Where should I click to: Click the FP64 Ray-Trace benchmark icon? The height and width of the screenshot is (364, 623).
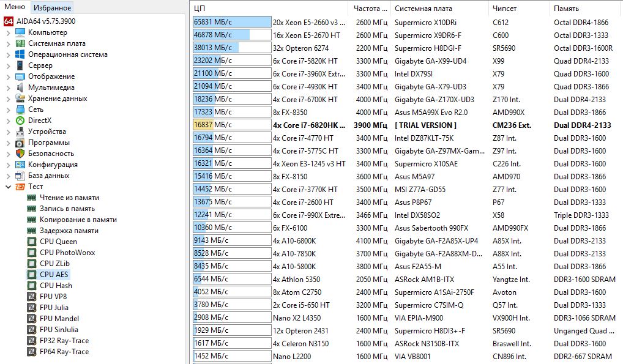(31, 352)
